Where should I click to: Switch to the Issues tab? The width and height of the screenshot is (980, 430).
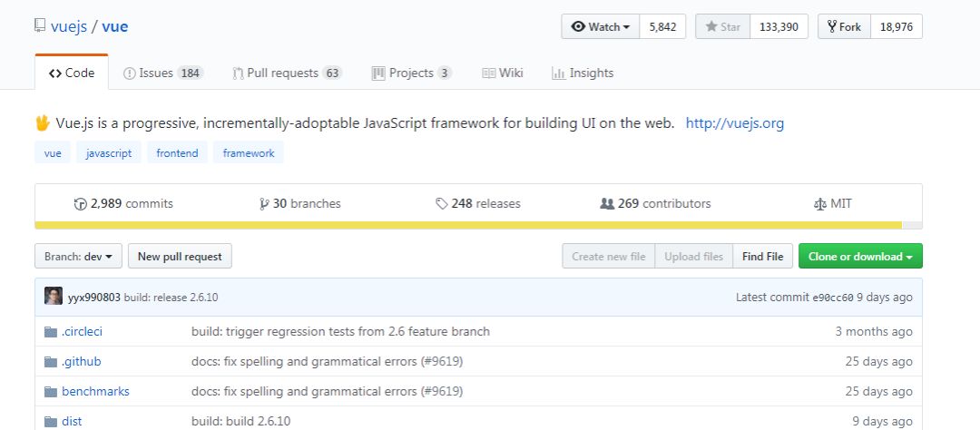(162, 73)
